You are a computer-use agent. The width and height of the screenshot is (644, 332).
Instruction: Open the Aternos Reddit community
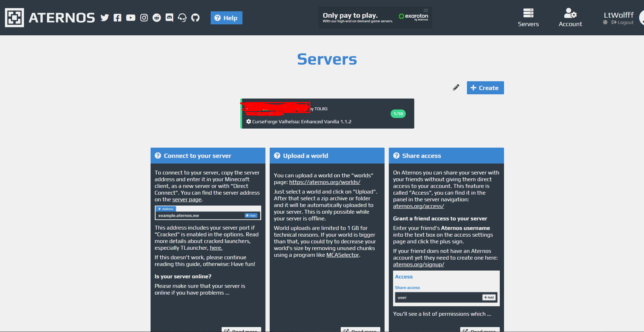pyautogui.click(x=157, y=18)
